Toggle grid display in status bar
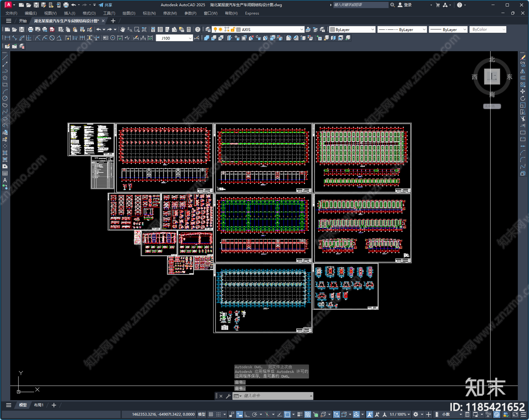529x420 pixels. tap(211, 414)
